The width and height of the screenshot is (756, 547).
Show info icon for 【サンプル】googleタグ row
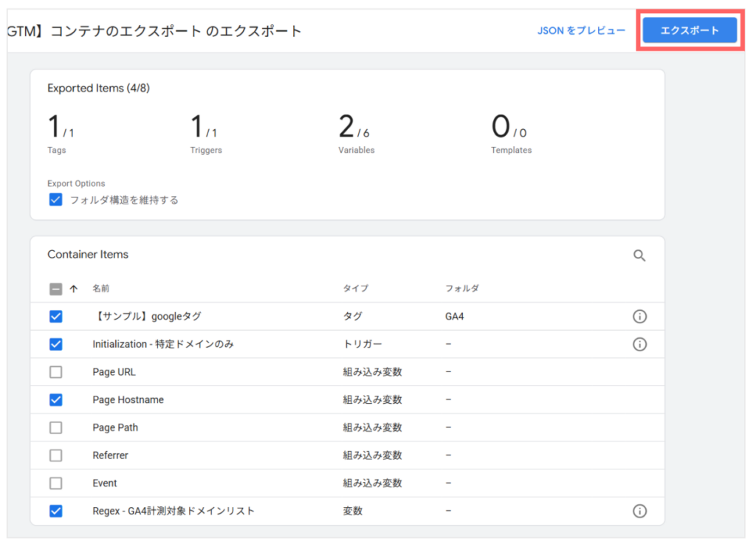640,317
